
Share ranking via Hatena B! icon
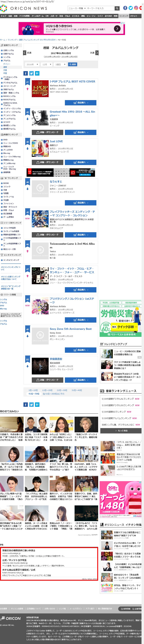coord(37,73)
